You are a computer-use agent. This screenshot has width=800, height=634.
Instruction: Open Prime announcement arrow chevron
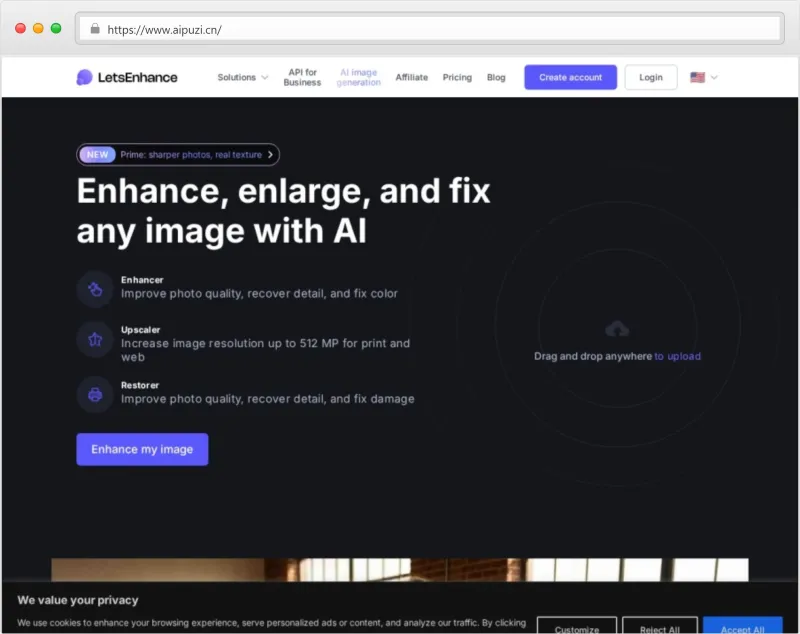[x=270, y=155]
